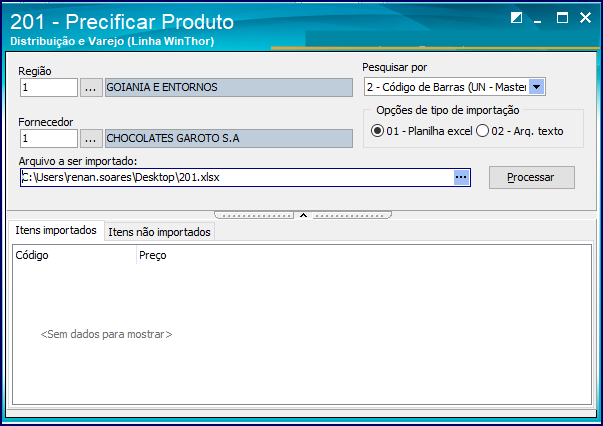Click the Processar button
603x426 pixels.
coord(531,177)
